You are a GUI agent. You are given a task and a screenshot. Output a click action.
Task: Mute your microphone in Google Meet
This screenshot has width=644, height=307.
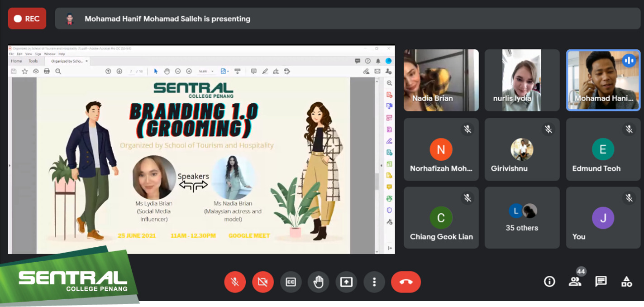[x=235, y=282]
